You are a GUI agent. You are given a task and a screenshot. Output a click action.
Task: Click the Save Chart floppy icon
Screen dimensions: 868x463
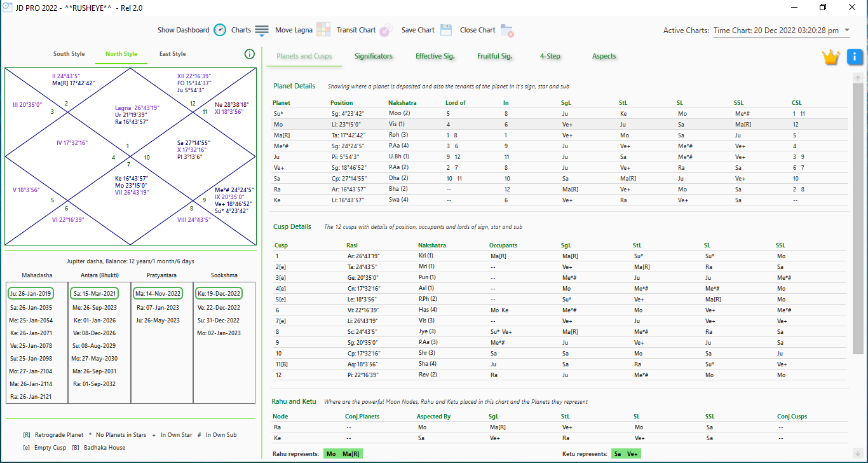[445, 30]
